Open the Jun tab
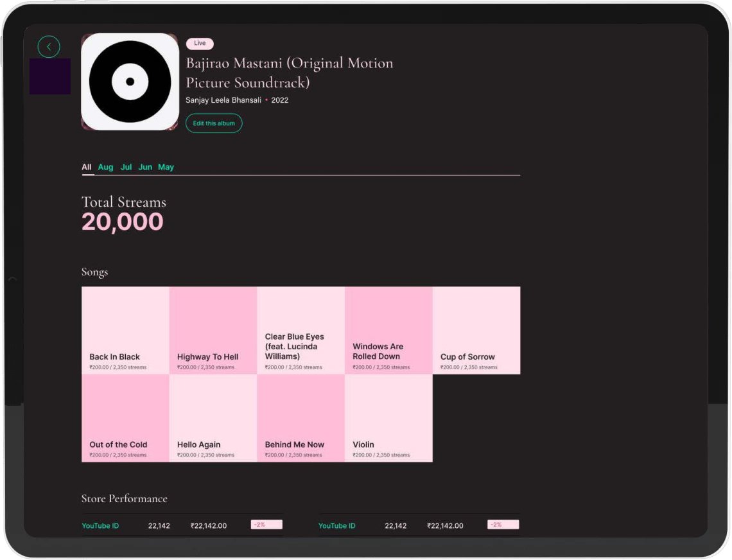Screen dimensions: 732x560 [x=145, y=167]
